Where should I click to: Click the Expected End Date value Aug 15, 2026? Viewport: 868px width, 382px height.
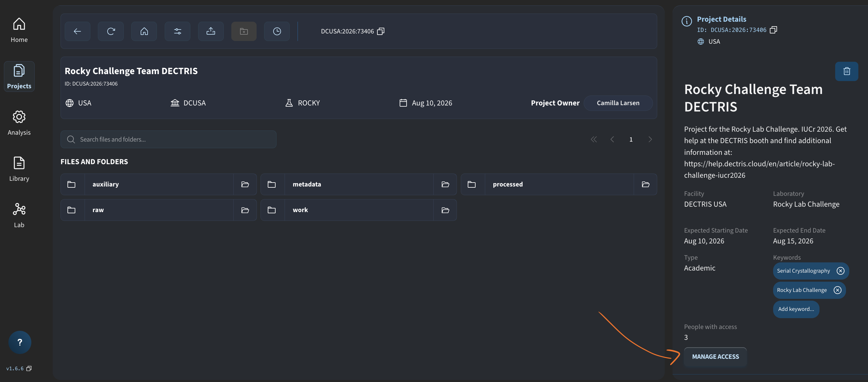793,241
